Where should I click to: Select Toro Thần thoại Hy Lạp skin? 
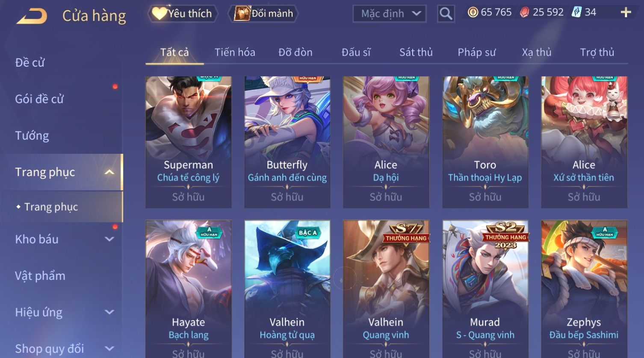pos(485,142)
